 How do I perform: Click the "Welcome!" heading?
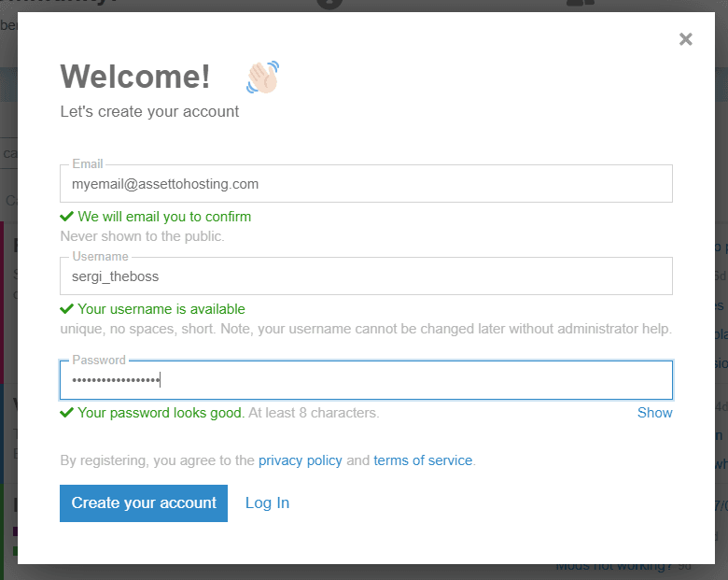(135, 77)
